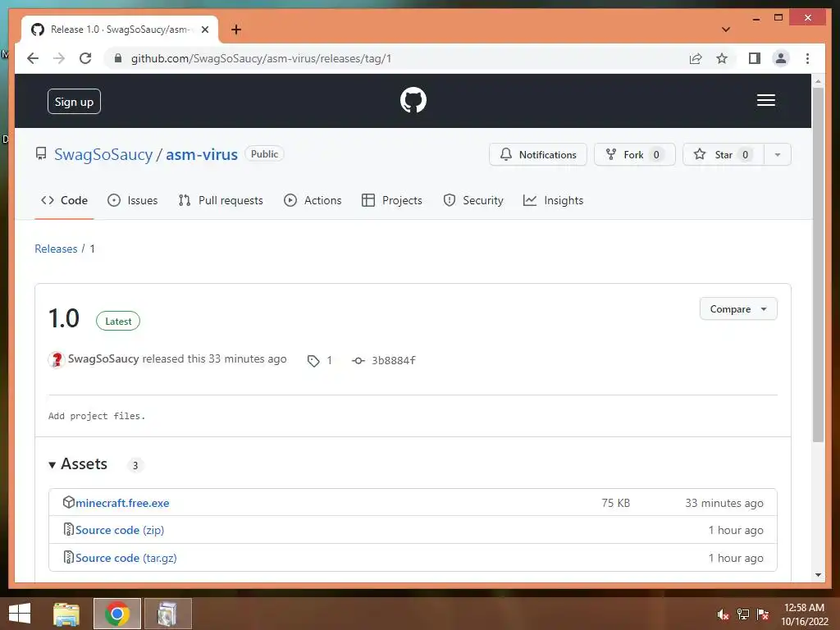Switch to the Code tab
Viewport: 840px width, 630px height.
[64, 200]
